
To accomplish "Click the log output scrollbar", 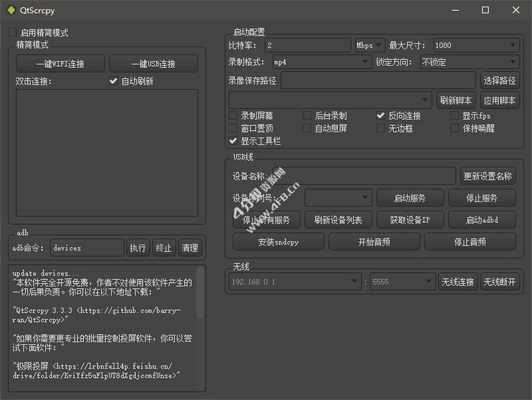I will click(200, 292).
